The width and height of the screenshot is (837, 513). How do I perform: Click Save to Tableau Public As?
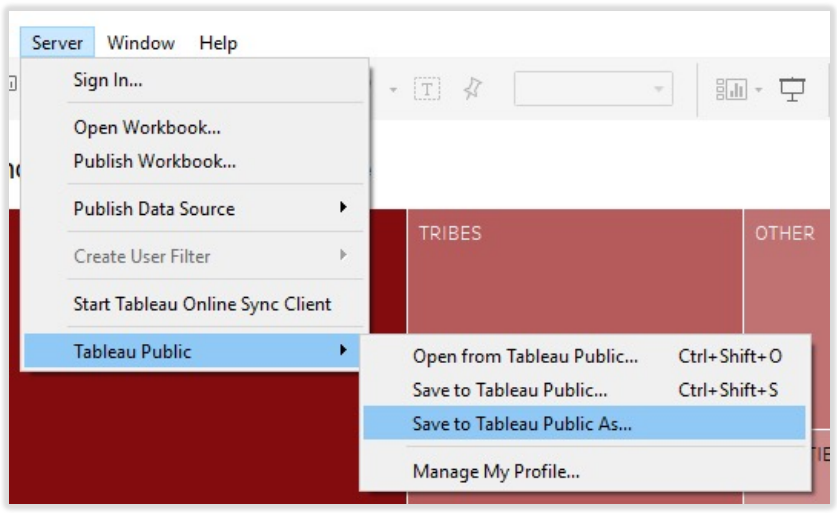click(x=585, y=423)
